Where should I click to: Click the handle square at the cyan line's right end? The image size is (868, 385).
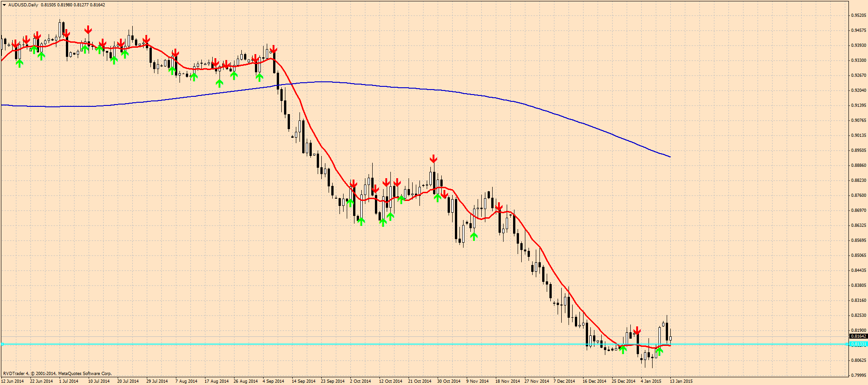click(848, 344)
